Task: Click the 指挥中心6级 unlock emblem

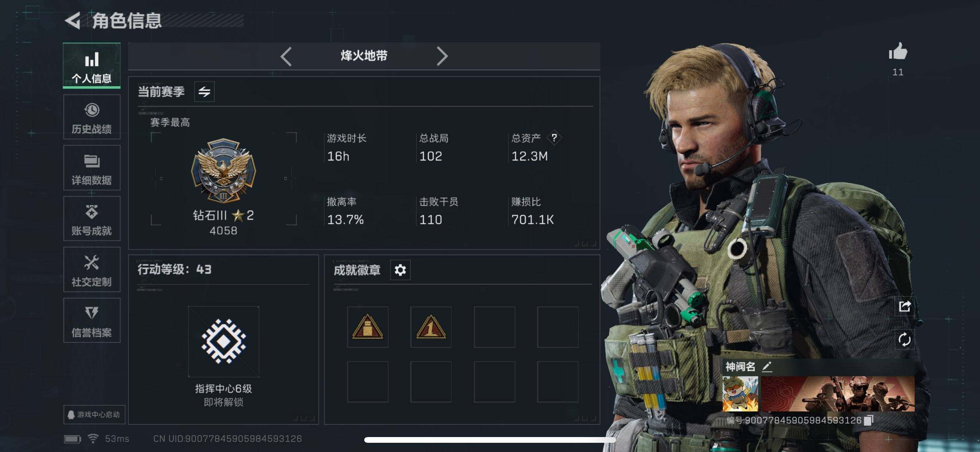Action: (x=224, y=341)
